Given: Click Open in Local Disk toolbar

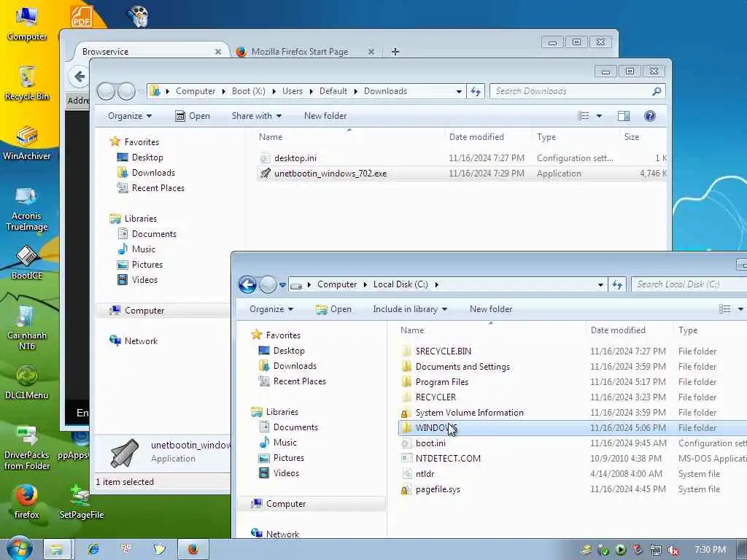Looking at the screenshot, I should point(333,309).
